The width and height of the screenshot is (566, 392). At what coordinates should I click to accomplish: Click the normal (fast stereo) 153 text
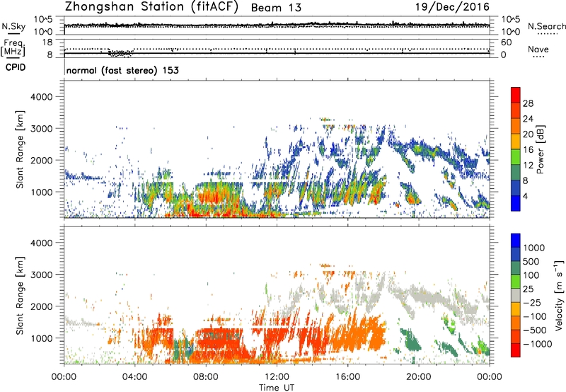(x=122, y=70)
